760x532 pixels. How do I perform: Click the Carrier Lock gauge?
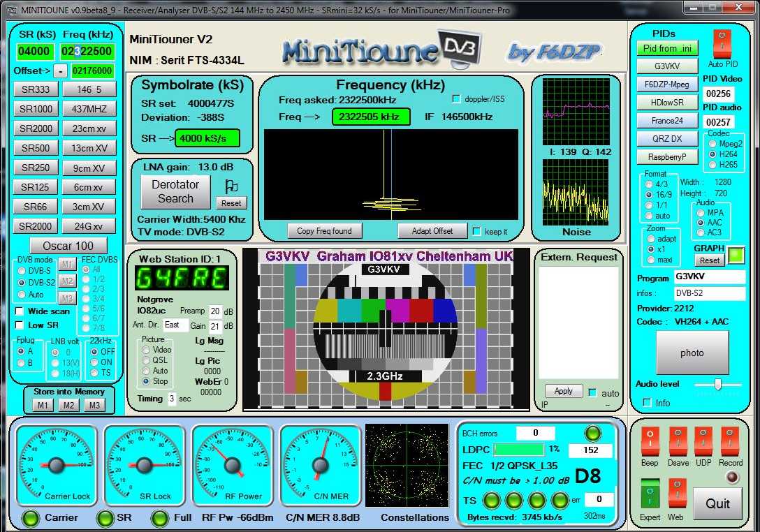click(57, 466)
